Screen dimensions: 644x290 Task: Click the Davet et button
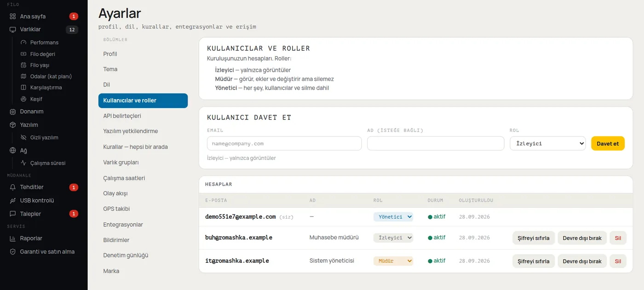click(x=608, y=143)
